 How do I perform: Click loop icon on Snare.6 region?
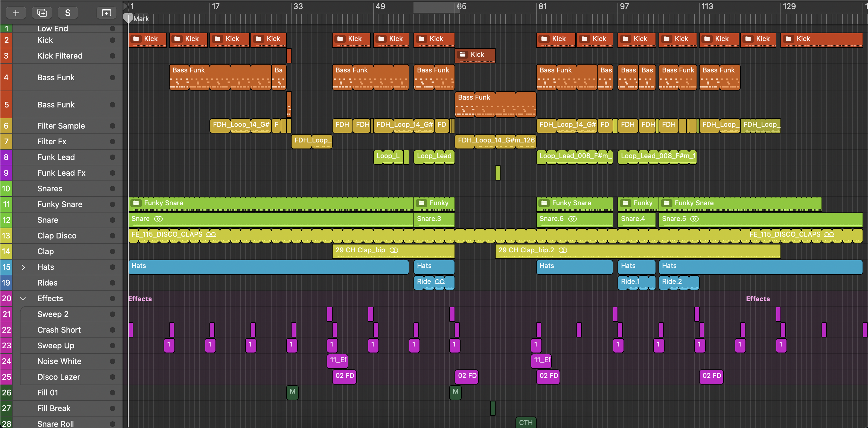click(572, 219)
